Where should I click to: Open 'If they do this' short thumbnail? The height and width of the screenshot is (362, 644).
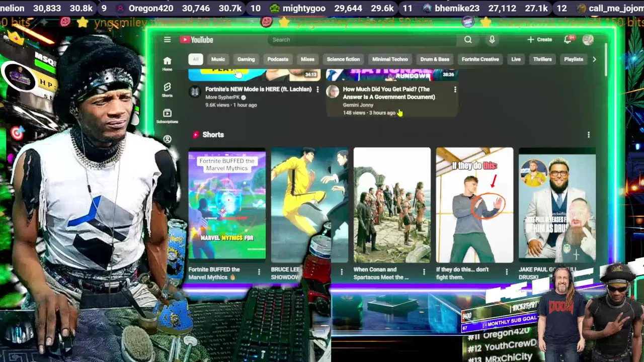point(474,206)
